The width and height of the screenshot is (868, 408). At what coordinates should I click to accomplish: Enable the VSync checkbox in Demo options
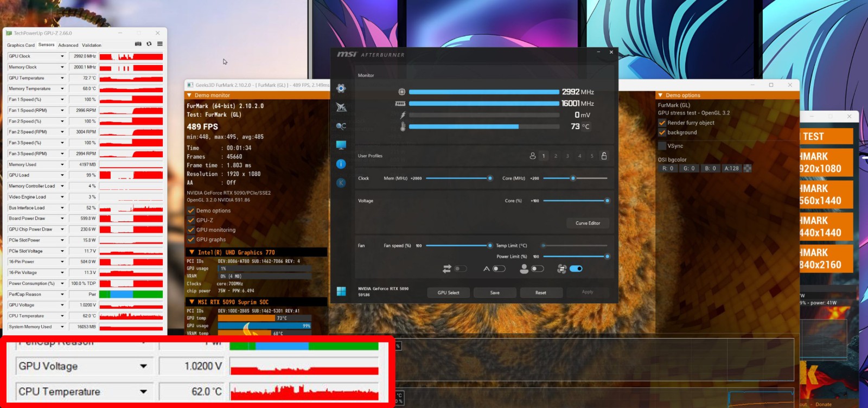[x=662, y=146]
